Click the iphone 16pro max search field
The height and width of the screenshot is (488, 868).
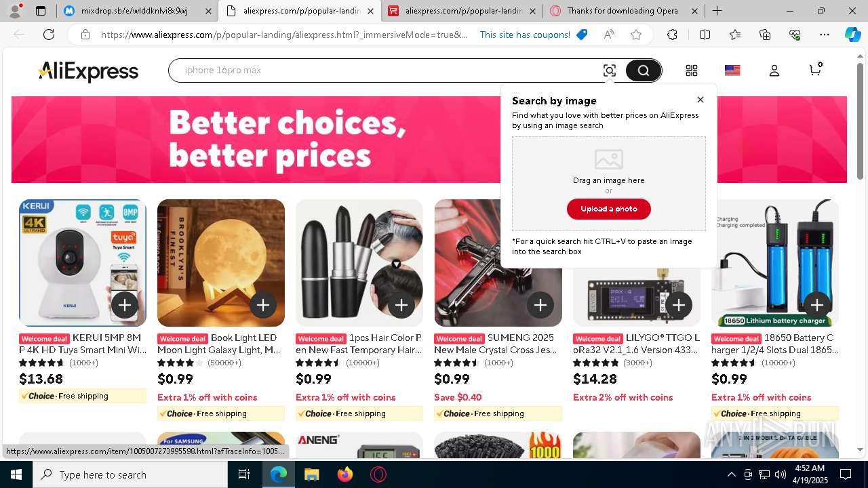(387, 70)
